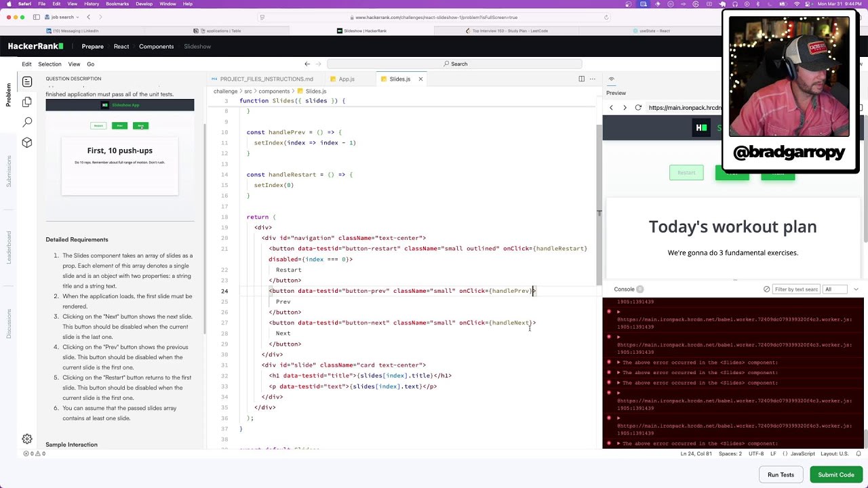Click the preview URL address field

click(685, 108)
